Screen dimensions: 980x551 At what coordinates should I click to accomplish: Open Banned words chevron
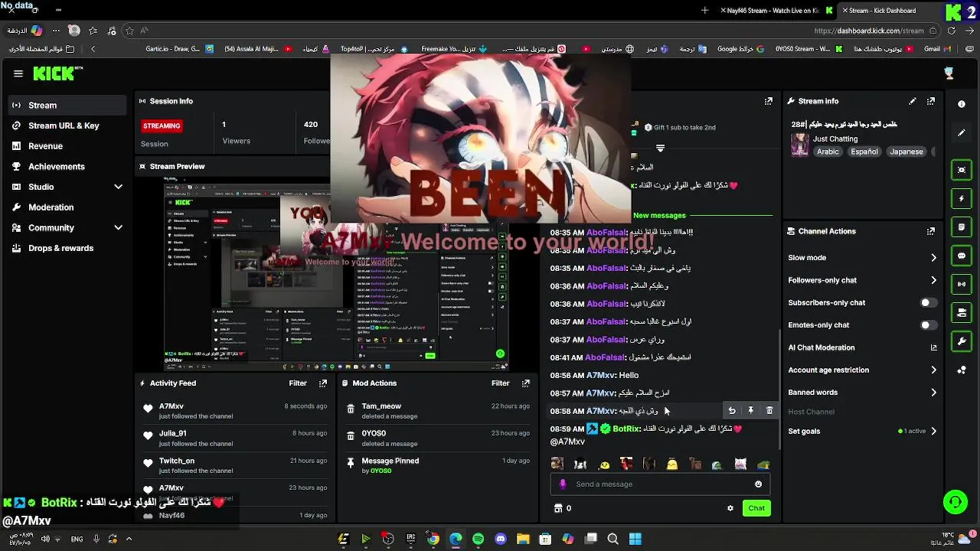coord(933,393)
